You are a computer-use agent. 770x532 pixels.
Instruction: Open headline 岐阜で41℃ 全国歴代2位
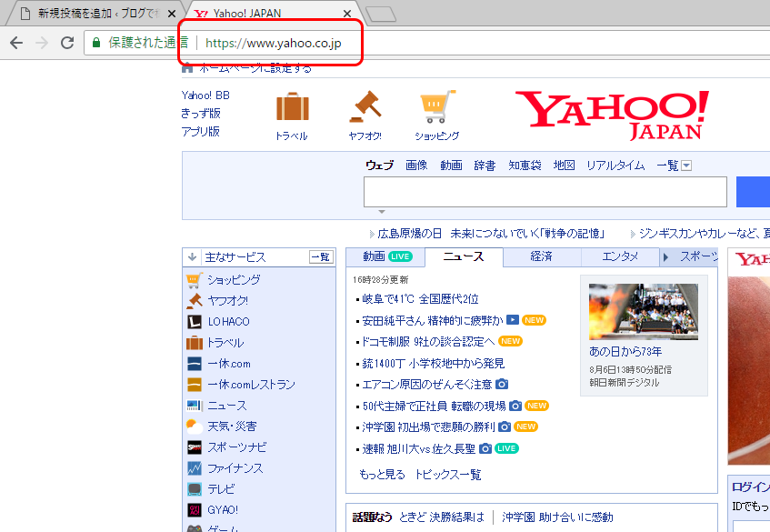click(x=420, y=299)
